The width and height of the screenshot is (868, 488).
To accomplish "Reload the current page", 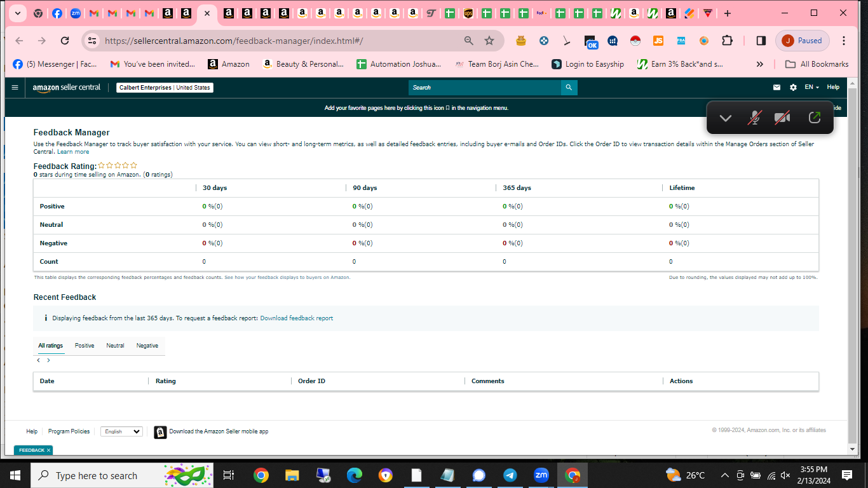I will pos(65,41).
